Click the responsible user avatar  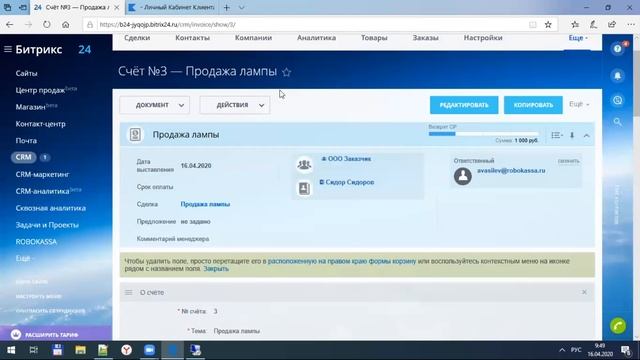(463, 176)
